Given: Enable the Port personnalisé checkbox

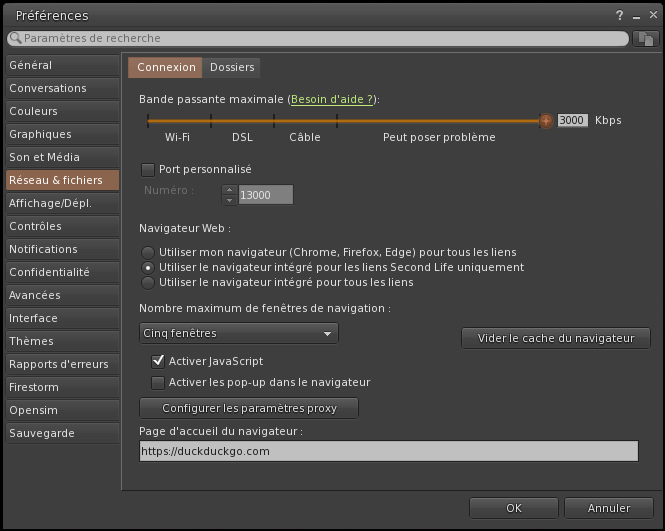Looking at the screenshot, I should point(148,170).
